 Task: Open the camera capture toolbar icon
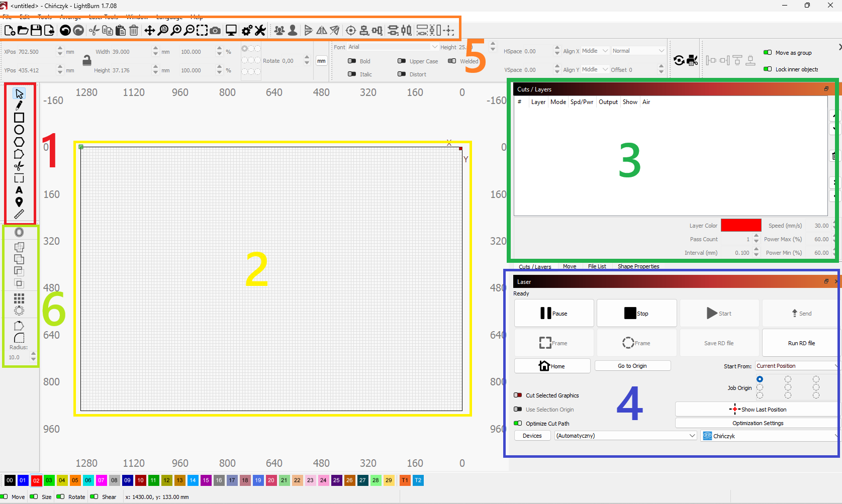click(215, 31)
